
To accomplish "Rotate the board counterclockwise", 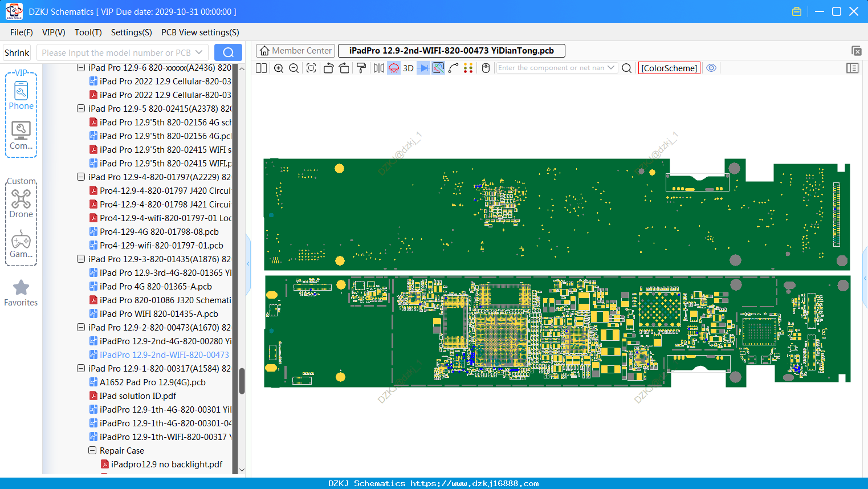I will [x=328, y=68].
